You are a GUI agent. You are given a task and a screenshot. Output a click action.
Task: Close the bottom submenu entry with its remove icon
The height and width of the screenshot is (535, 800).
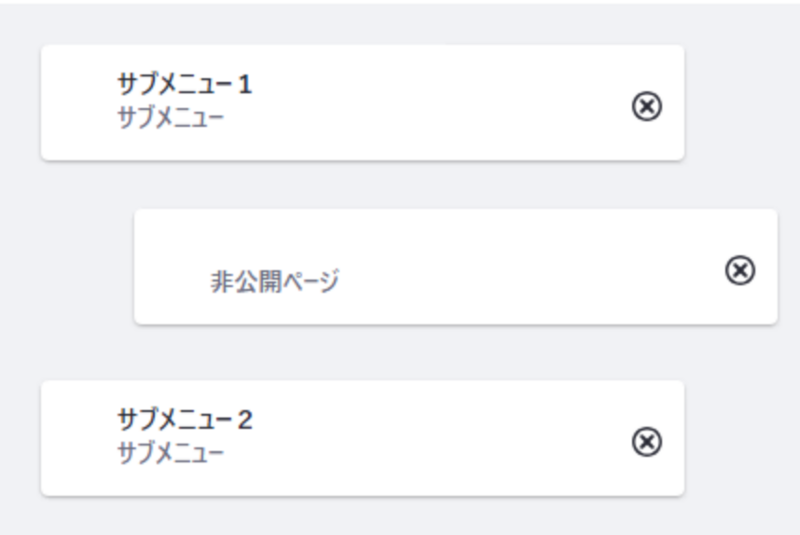647,441
